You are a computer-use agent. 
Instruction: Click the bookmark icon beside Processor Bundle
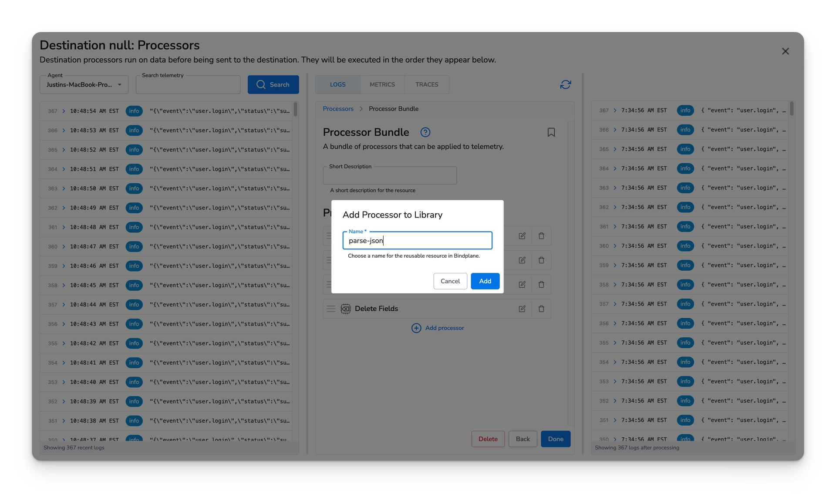click(551, 132)
